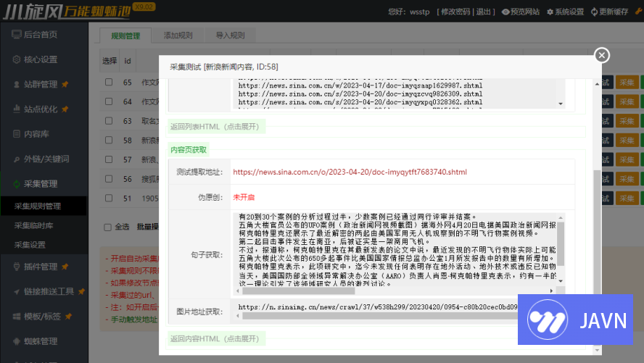The width and height of the screenshot is (644, 363).
Task: Enable the 全选 select-all checkbox
Action: [107, 228]
